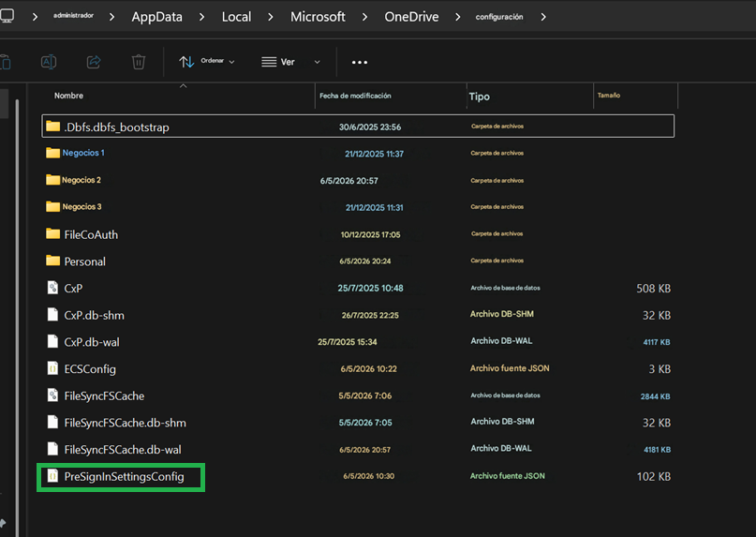
Task: Open the three-dot more options menu
Action: [x=360, y=62]
